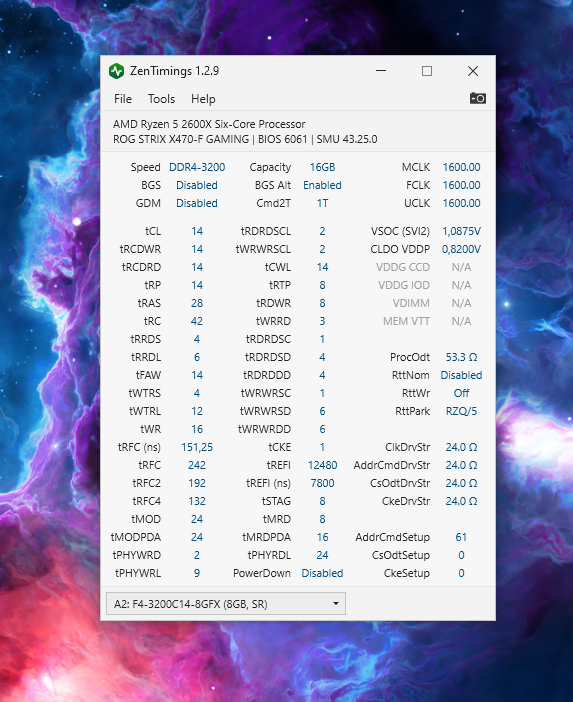The width and height of the screenshot is (573, 702).
Task: Click the MCLK 1600.00 value
Action: click(462, 167)
